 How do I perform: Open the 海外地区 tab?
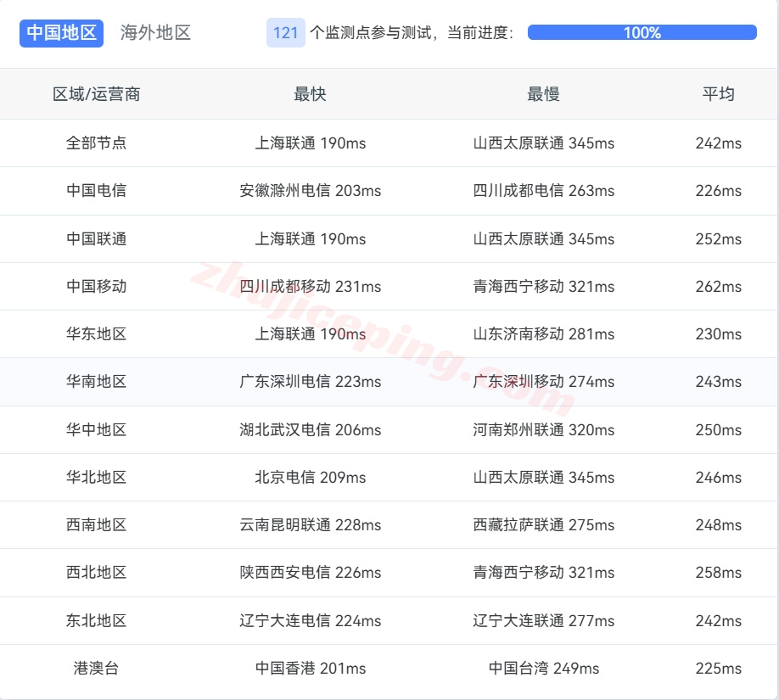155,33
